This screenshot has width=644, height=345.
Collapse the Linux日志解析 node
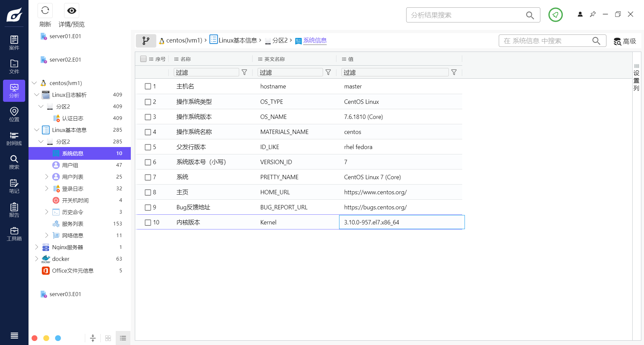pyautogui.click(x=37, y=95)
